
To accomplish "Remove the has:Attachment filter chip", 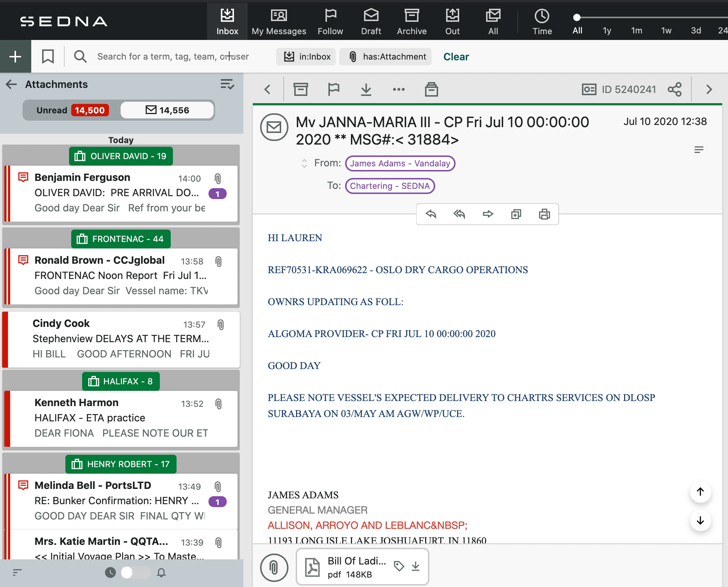I will [x=385, y=57].
